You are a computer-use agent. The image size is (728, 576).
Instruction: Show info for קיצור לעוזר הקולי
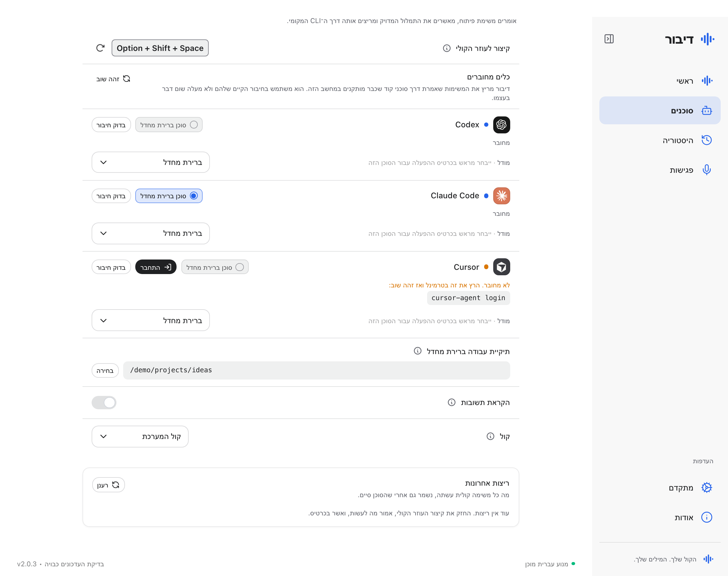tap(446, 48)
